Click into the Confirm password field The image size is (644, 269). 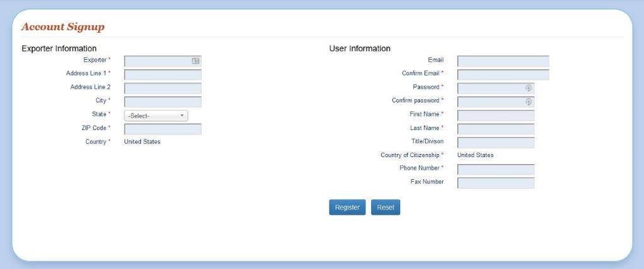[x=496, y=102]
